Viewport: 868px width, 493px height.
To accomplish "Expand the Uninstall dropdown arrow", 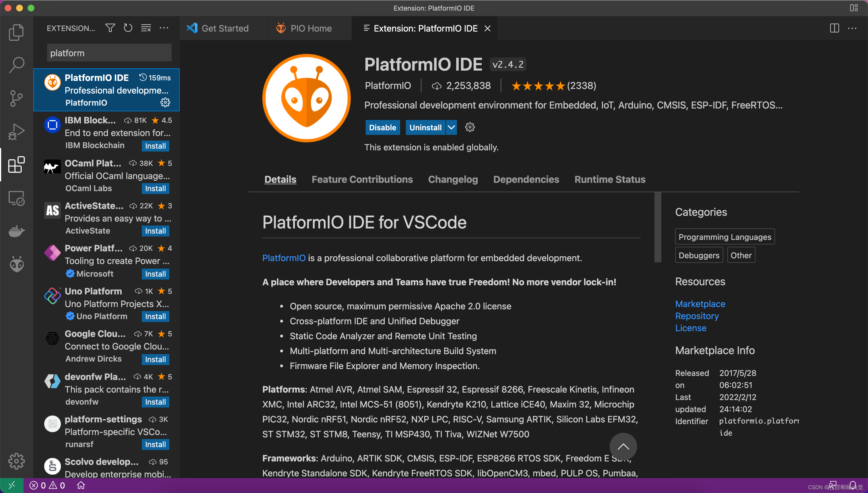I will 451,128.
